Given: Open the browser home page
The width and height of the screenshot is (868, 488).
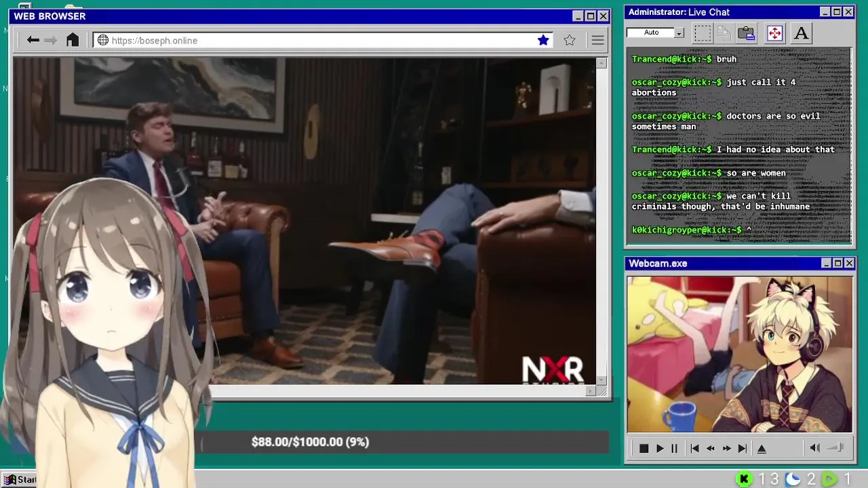Looking at the screenshot, I should click(x=73, y=40).
